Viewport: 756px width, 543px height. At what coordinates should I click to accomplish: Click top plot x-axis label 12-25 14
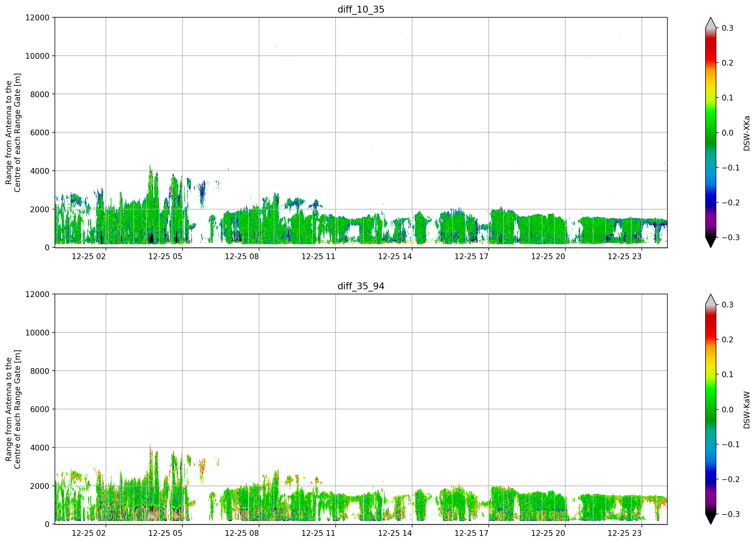395,256
